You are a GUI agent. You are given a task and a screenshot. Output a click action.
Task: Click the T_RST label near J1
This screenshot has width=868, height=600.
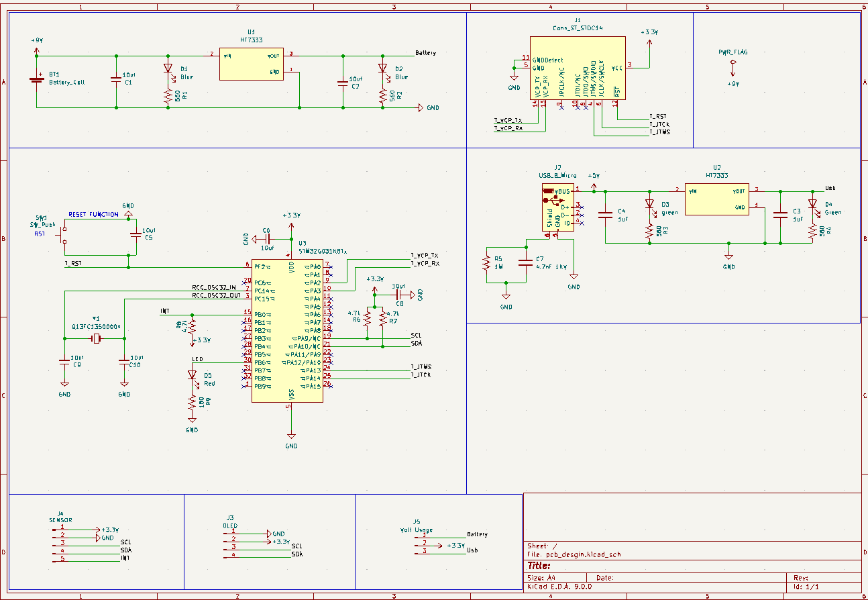(658, 116)
